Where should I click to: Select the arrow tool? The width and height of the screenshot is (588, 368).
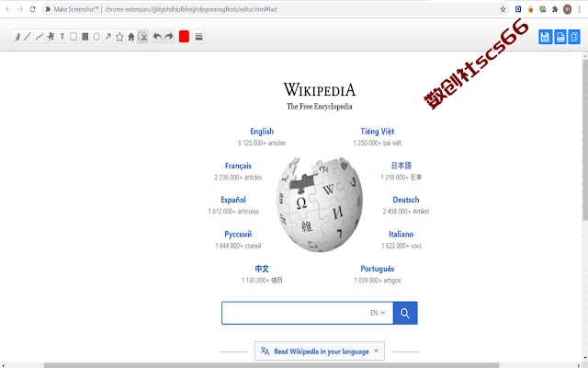(x=108, y=37)
